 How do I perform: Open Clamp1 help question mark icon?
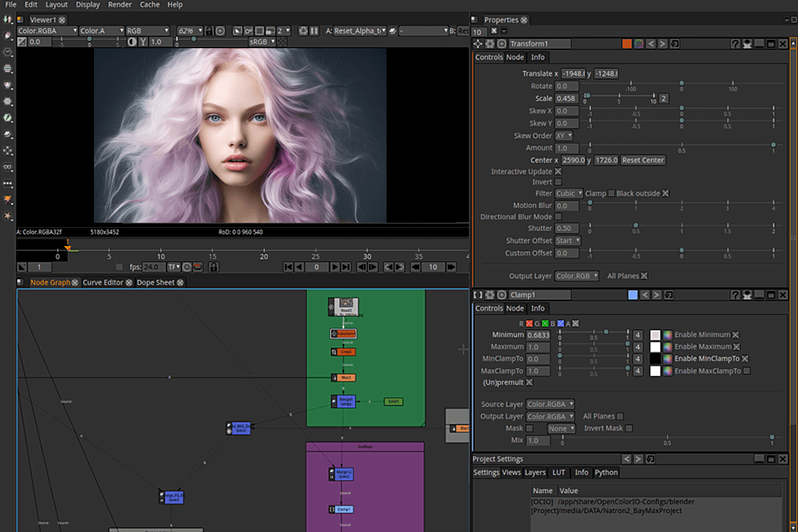point(735,295)
